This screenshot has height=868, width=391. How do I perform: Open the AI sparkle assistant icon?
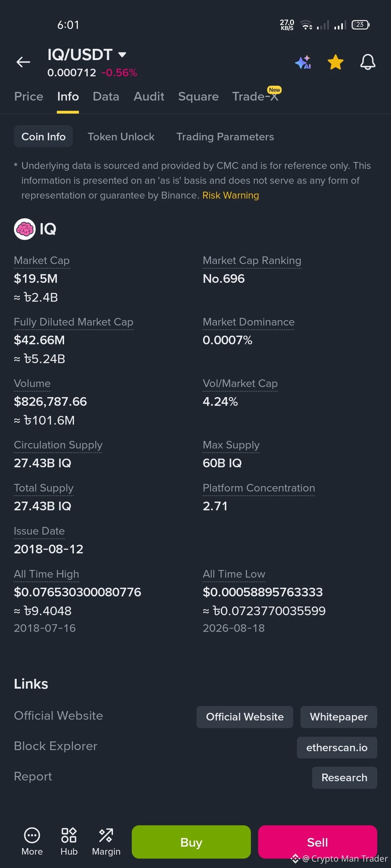coord(303,62)
